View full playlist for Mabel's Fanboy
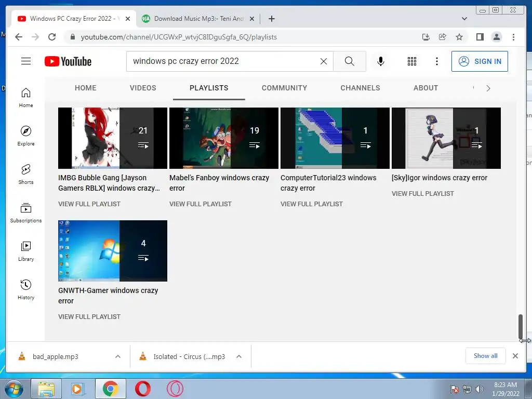The width and height of the screenshot is (532, 399). pyautogui.click(x=201, y=204)
